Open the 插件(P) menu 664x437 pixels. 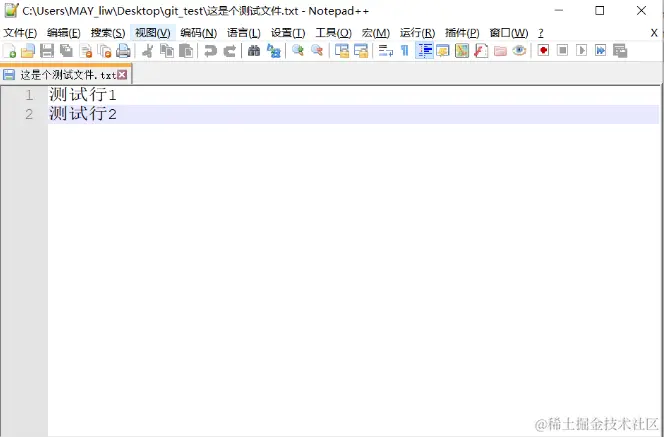click(462, 33)
